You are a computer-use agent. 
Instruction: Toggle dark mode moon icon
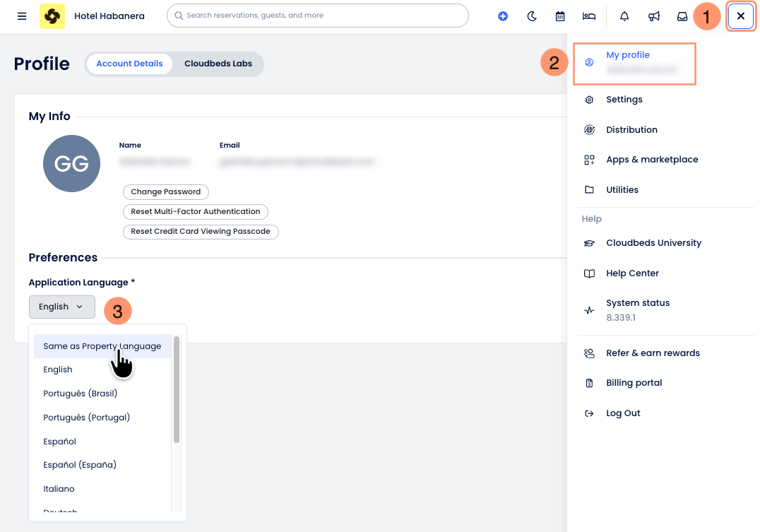pos(532,16)
